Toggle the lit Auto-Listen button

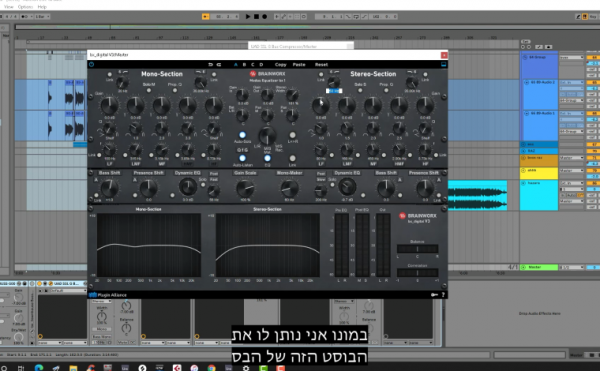(242, 158)
